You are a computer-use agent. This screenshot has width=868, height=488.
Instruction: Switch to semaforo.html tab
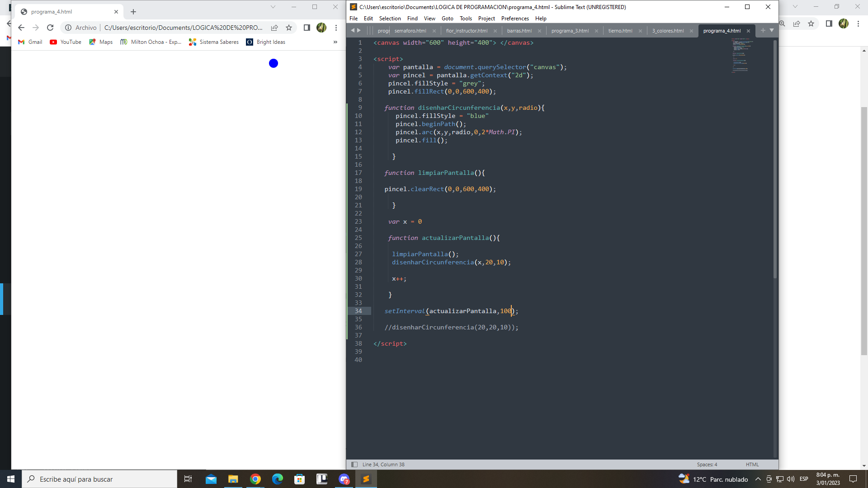click(410, 31)
